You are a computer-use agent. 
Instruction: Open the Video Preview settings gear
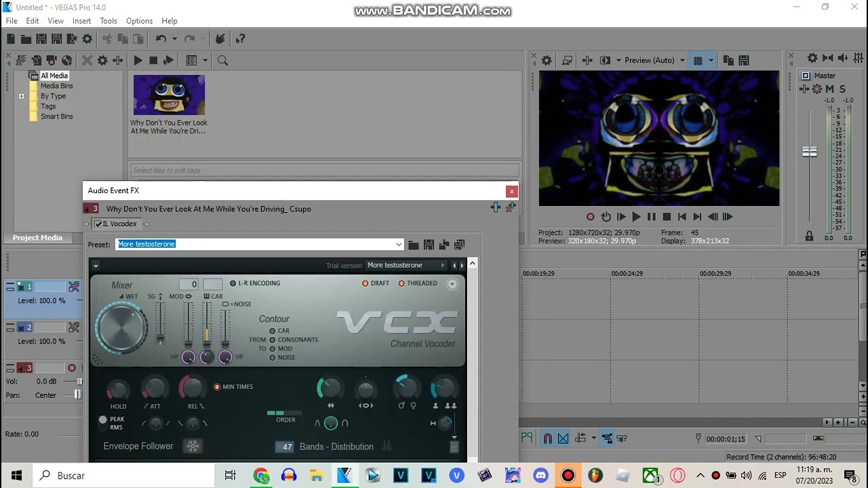pyautogui.click(x=547, y=60)
